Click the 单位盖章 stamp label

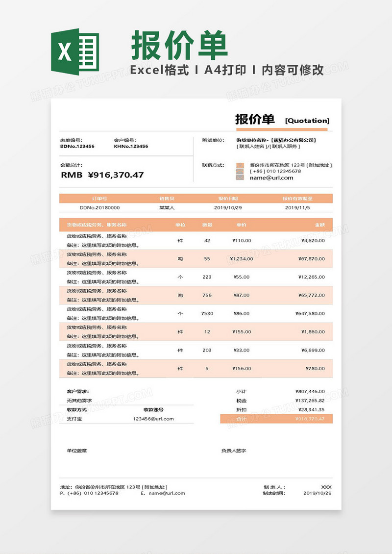click(77, 451)
